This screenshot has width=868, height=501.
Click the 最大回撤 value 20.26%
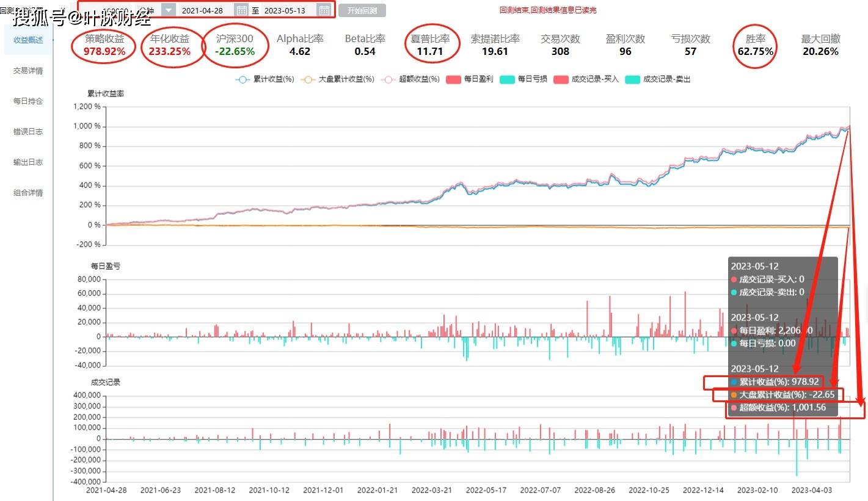[x=820, y=52]
